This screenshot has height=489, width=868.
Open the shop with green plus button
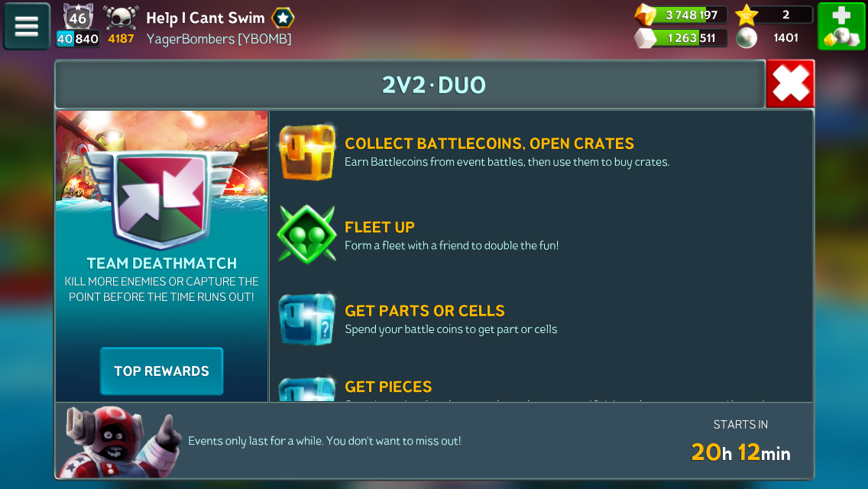pos(840,26)
